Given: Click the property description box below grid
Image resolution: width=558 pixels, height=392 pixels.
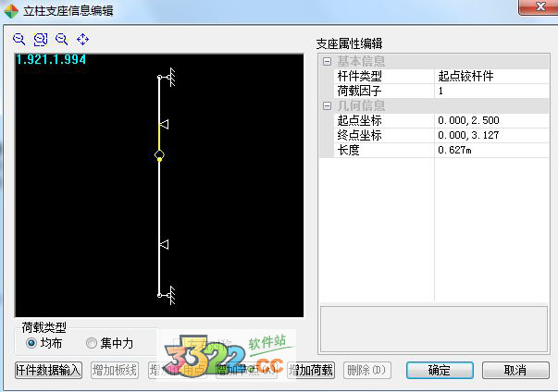Looking at the screenshot, I should coord(434,329).
